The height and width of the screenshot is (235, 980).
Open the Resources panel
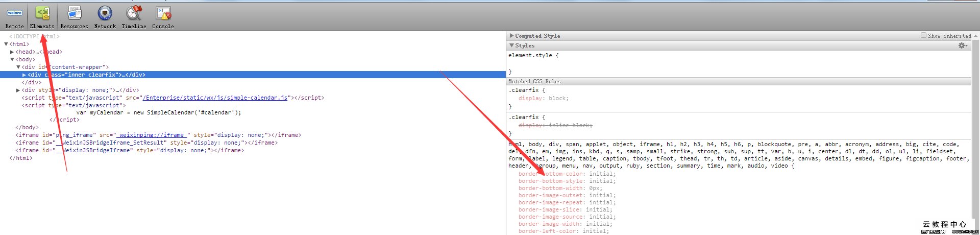(x=74, y=17)
